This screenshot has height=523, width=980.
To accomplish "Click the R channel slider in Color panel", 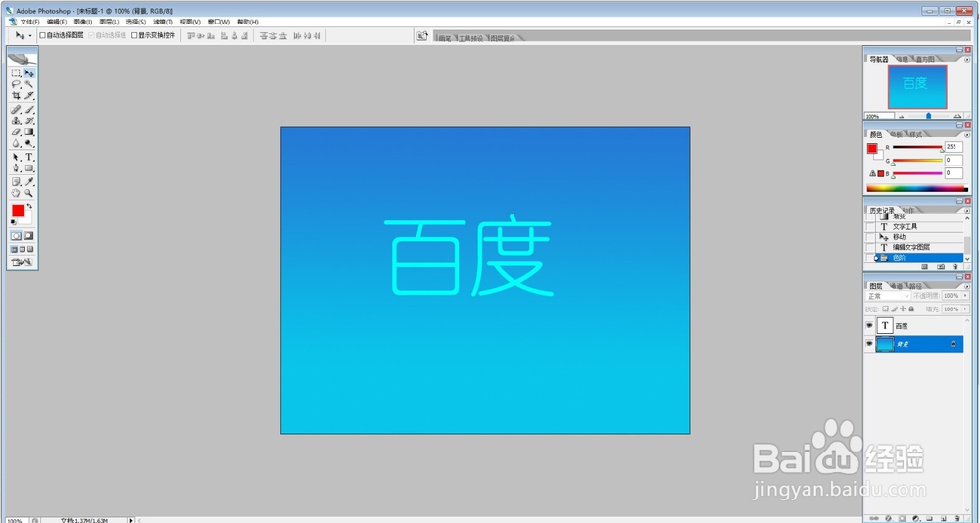I will point(917,148).
